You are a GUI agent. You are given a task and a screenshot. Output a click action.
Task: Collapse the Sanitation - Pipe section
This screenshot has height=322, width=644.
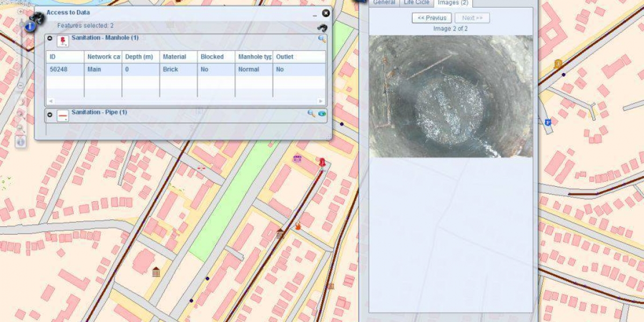click(x=50, y=114)
